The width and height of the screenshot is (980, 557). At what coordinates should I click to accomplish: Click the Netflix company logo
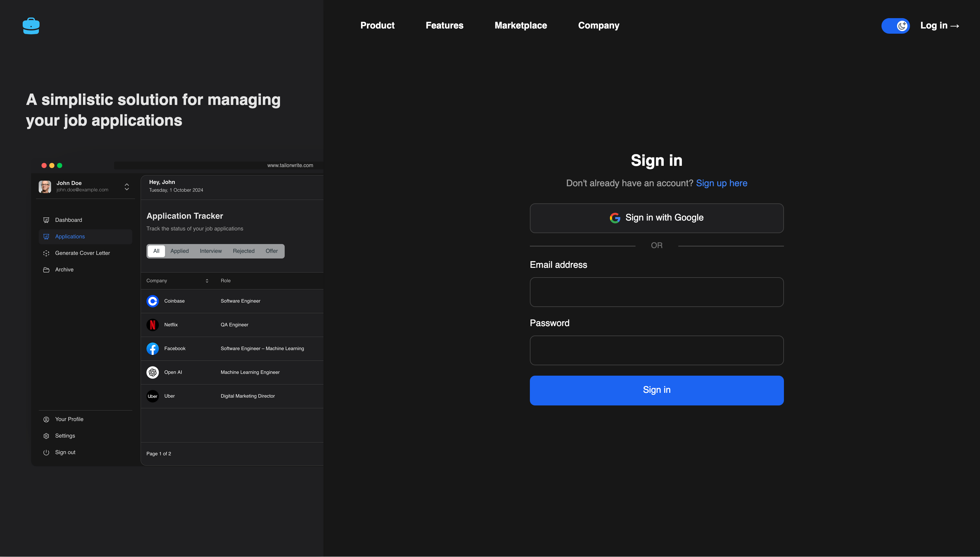pos(152,324)
